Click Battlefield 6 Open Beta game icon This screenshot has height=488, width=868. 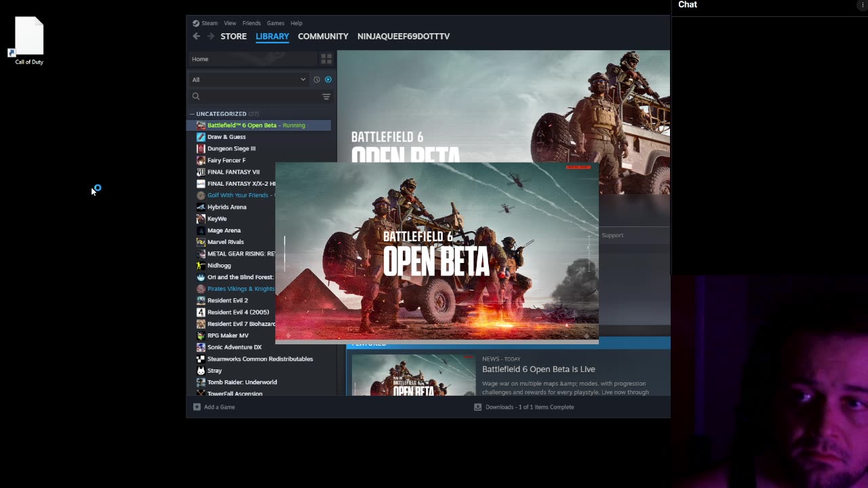tap(201, 125)
